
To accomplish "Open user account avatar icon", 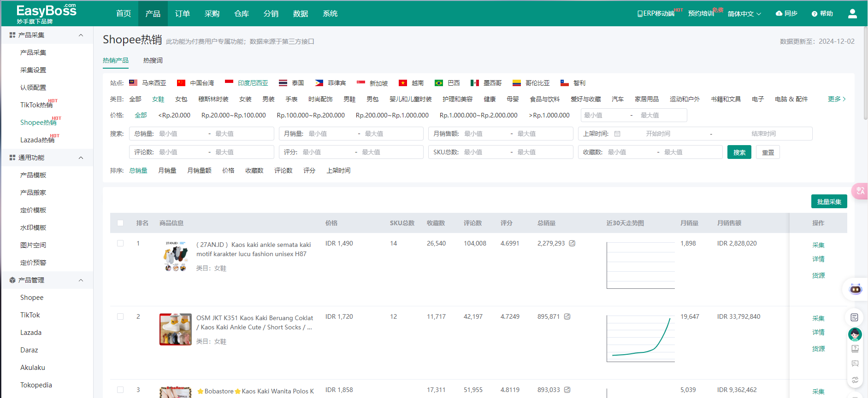I will (852, 14).
